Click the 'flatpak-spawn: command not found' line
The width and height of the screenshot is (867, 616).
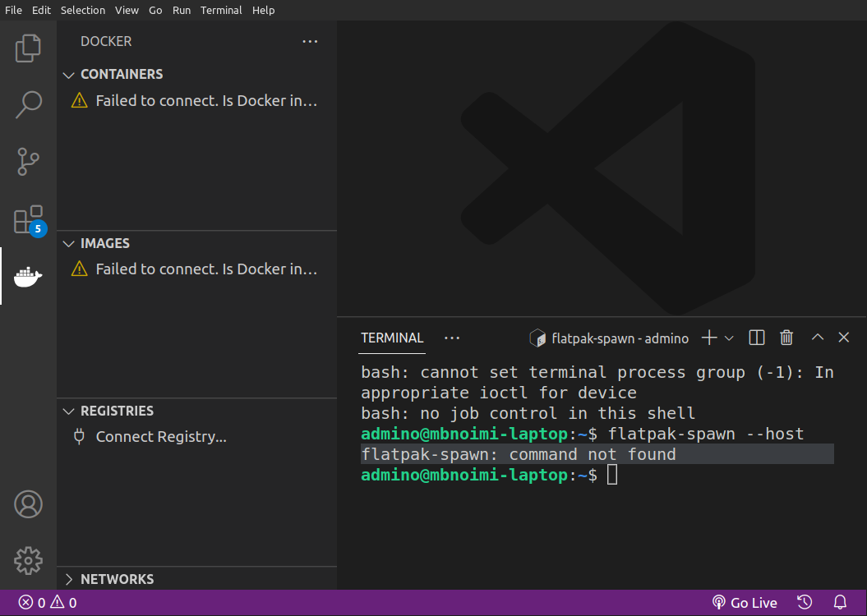click(x=597, y=454)
